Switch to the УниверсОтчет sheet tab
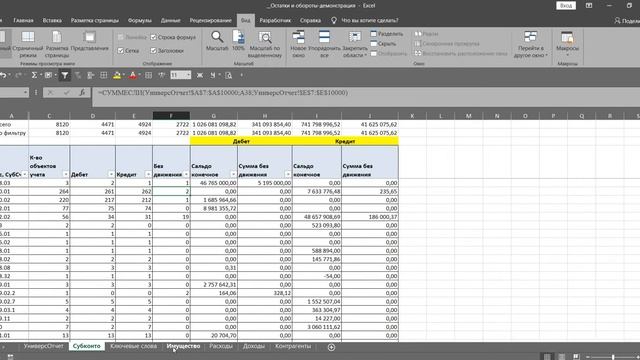This screenshot has height=360, width=640. [x=44, y=346]
